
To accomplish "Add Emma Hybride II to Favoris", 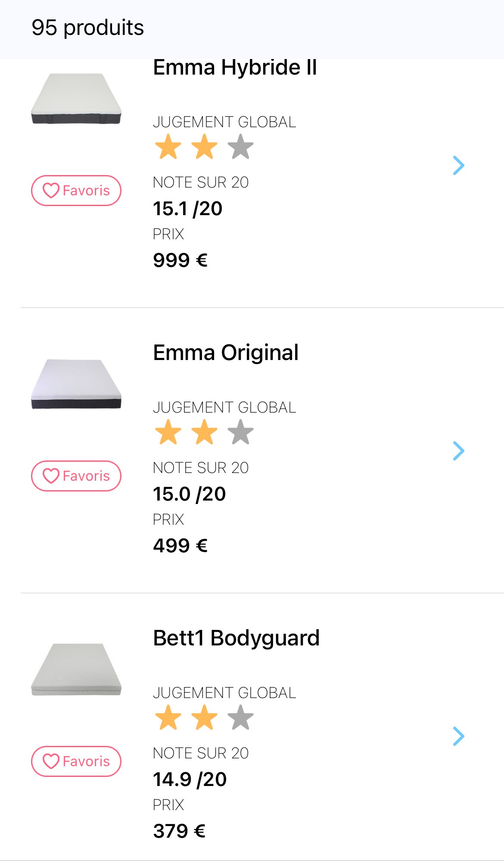I will (76, 191).
